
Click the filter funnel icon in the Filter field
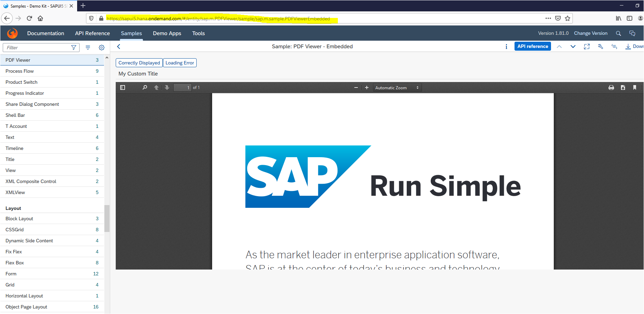(x=74, y=48)
